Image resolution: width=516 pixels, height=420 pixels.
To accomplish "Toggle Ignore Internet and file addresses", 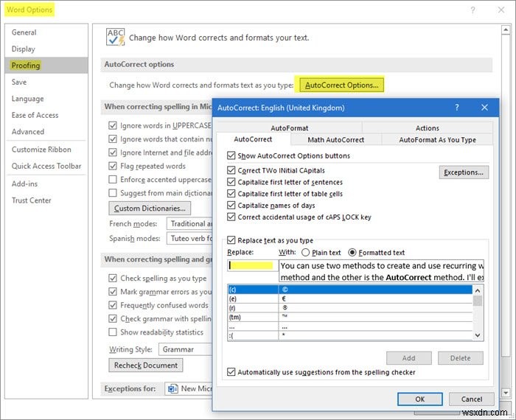I will click(113, 153).
